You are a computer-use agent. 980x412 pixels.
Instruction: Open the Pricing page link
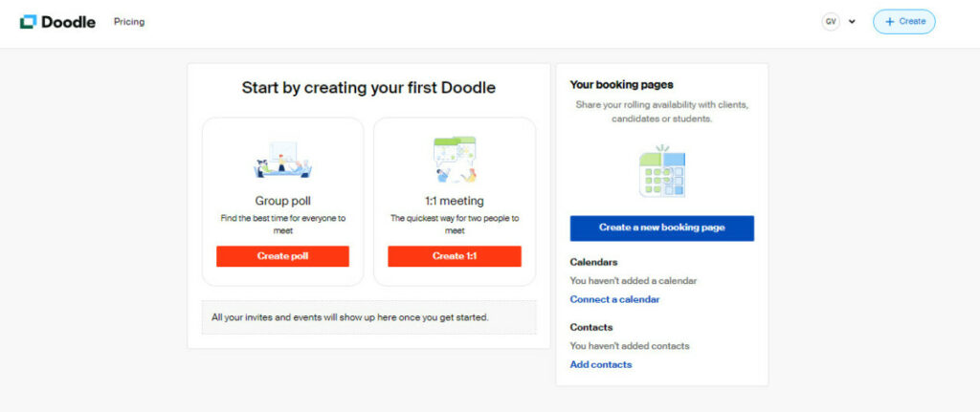click(x=129, y=22)
